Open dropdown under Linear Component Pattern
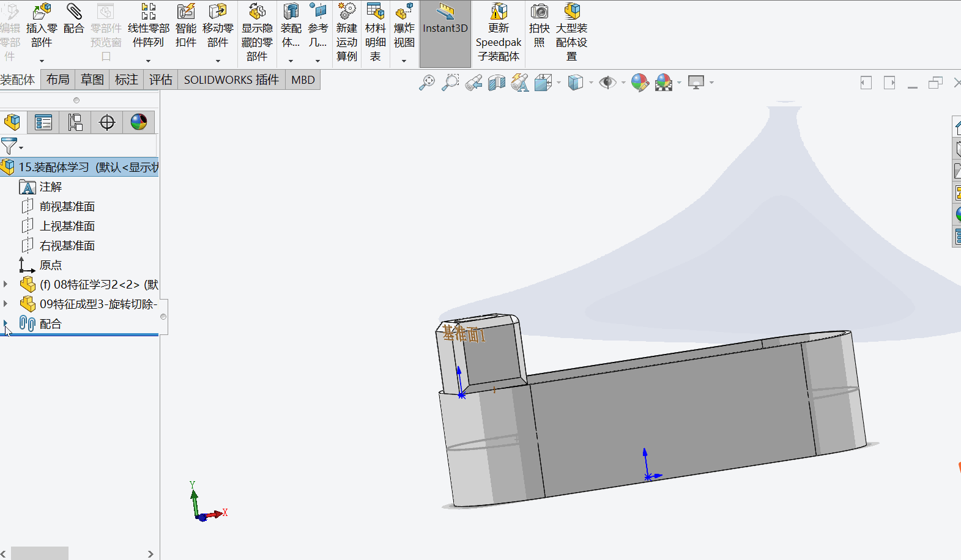 pos(148,61)
